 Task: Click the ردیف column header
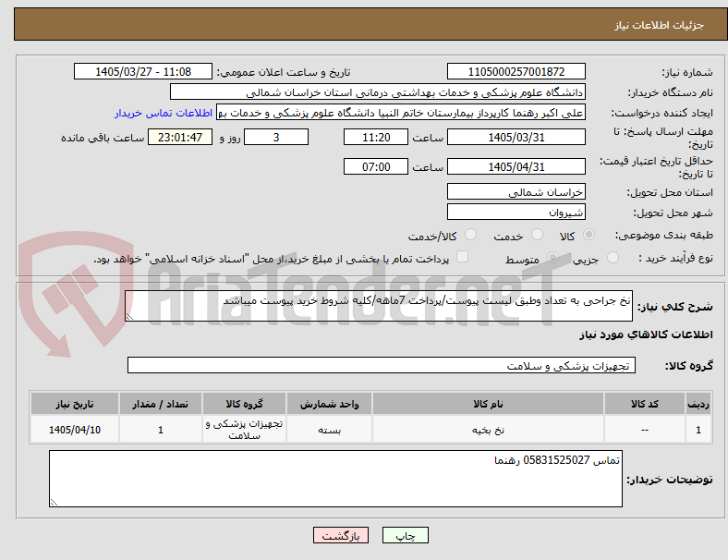(x=698, y=404)
